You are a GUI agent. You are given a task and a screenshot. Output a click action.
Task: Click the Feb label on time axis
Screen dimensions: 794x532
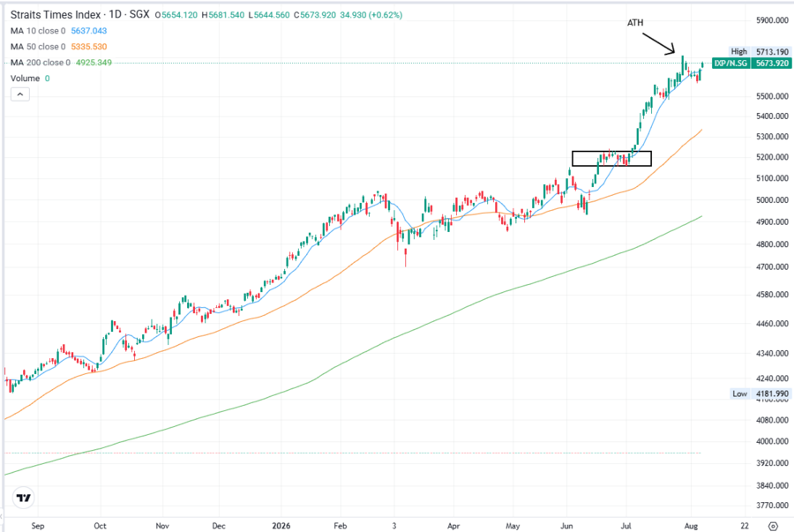click(341, 526)
